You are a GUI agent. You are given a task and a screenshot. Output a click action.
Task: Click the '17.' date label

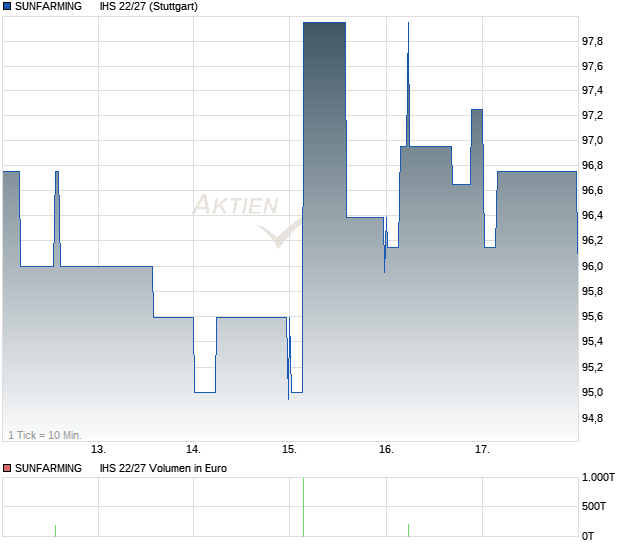(x=482, y=450)
